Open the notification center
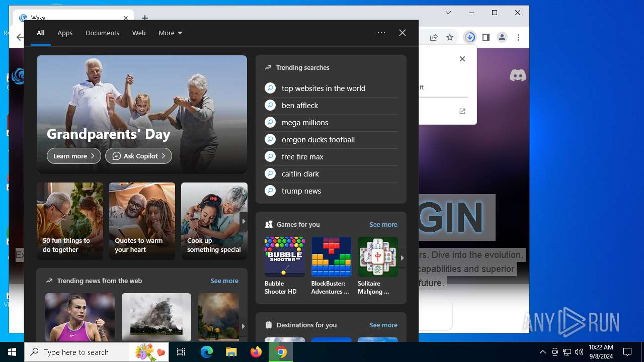The width and height of the screenshot is (644, 362). (627, 352)
